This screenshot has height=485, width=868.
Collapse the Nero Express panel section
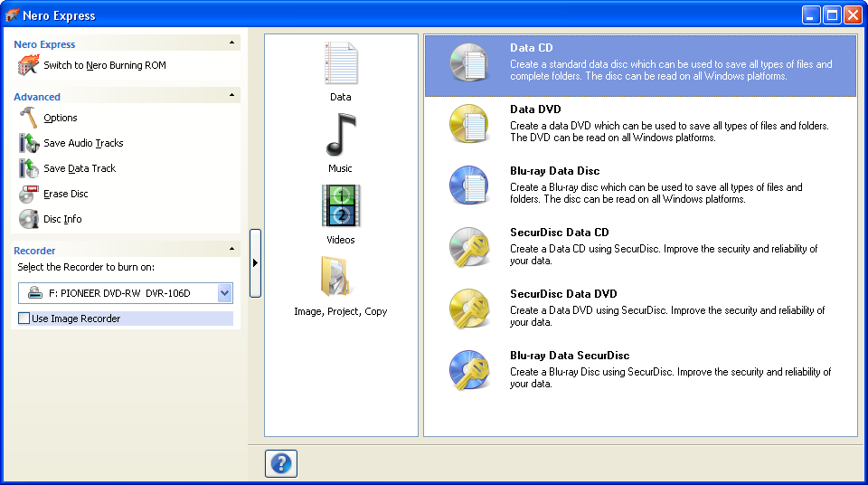[x=232, y=43]
